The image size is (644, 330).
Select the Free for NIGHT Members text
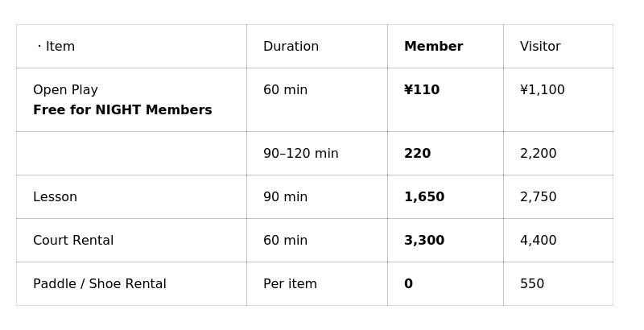[122, 110]
